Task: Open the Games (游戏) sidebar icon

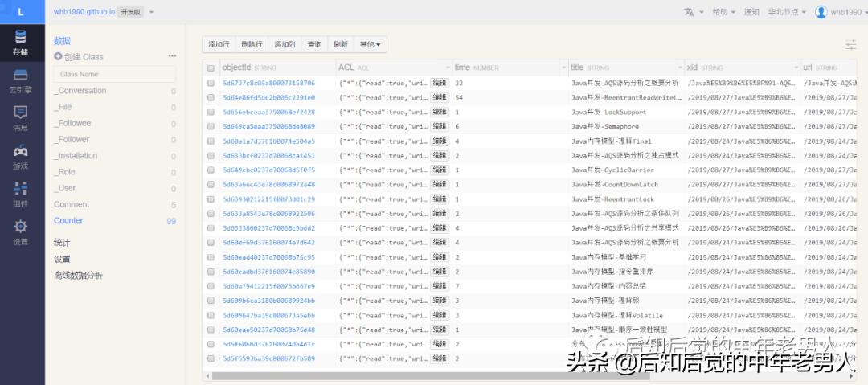Action: pyautogui.click(x=20, y=157)
